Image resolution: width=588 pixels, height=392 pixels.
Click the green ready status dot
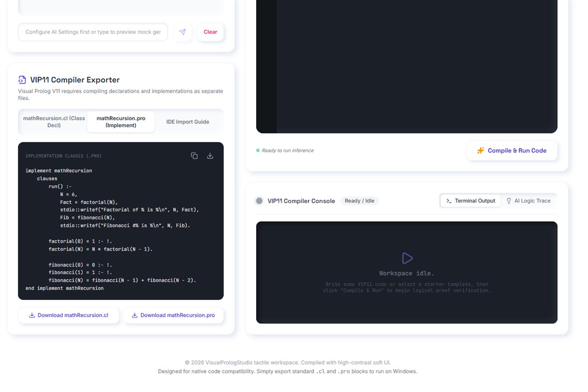tap(258, 150)
